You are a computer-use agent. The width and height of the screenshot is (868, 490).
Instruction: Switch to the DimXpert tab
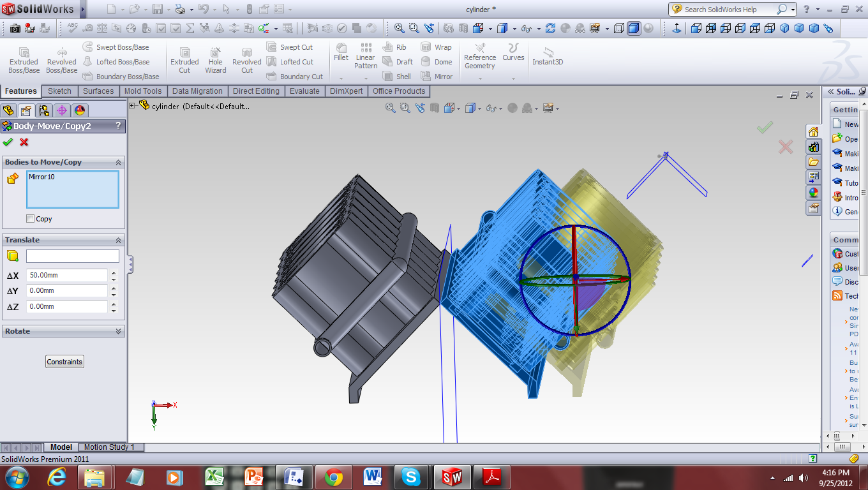tap(346, 91)
